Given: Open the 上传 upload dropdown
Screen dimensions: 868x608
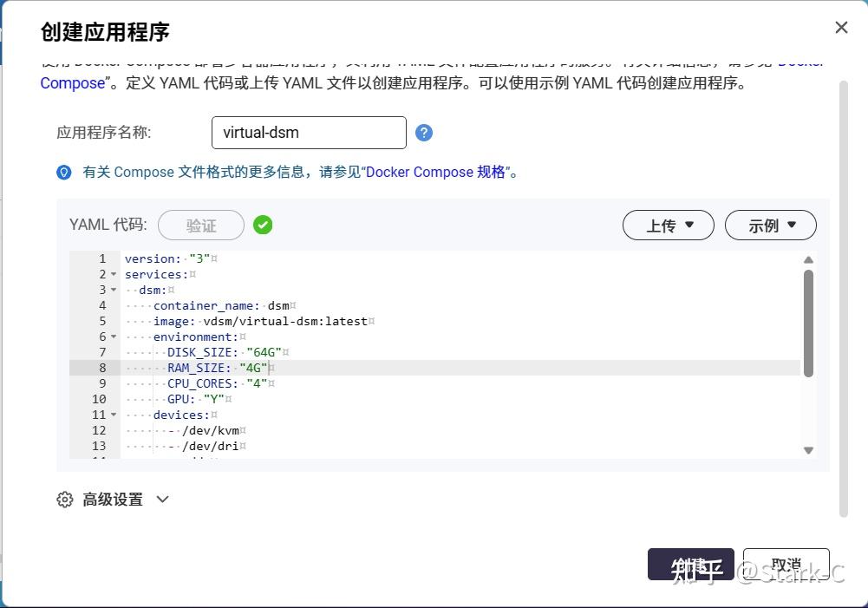Looking at the screenshot, I should 668,225.
